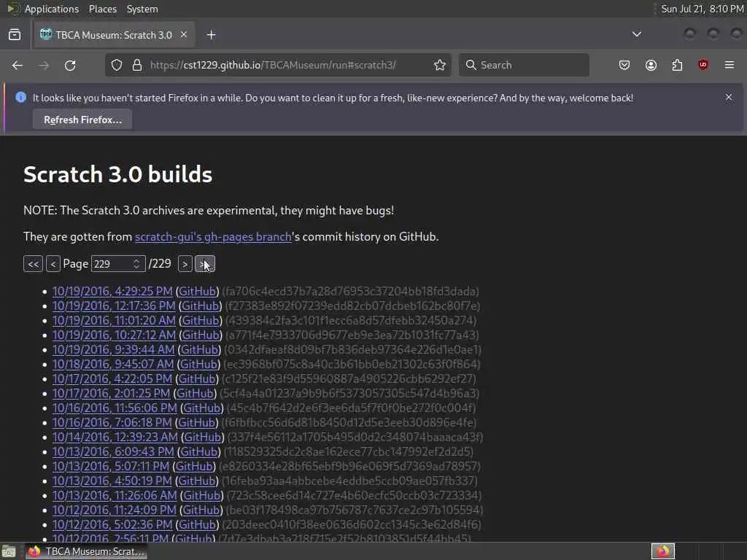The height and width of the screenshot is (560, 747).
Task: Open the Firefox View icon
Action: [x=15, y=35]
